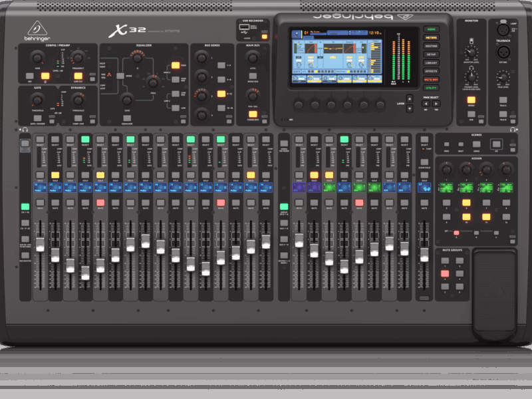
Task: Click the Phones Level knob
Action: pyautogui.click(x=471, y=77)
